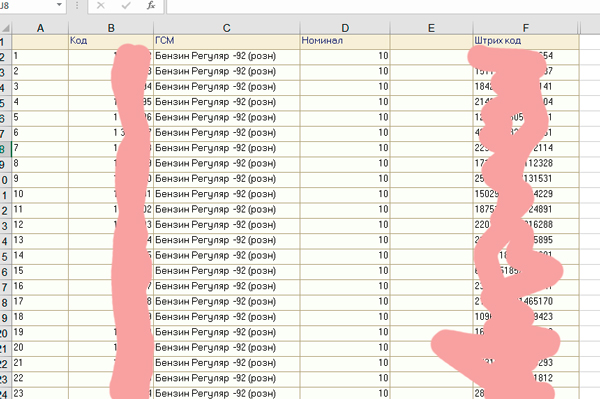Click the 'Код' header cell
Viewport: 600px width, 399px height.
[111, 41]
